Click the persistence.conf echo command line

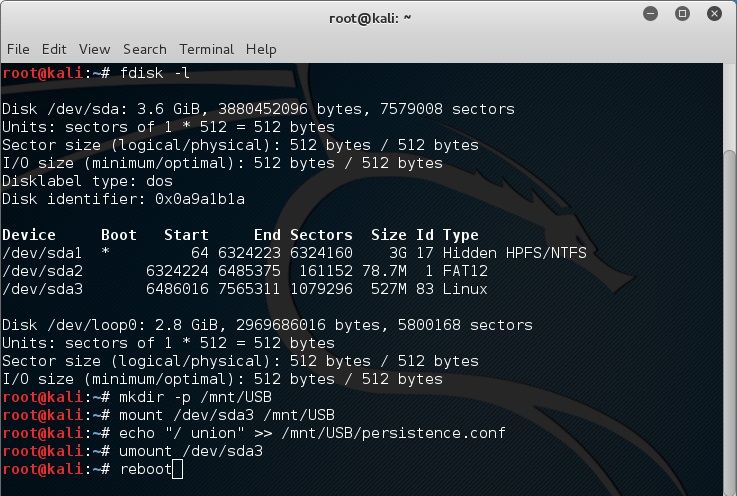[x=312, y=433]
